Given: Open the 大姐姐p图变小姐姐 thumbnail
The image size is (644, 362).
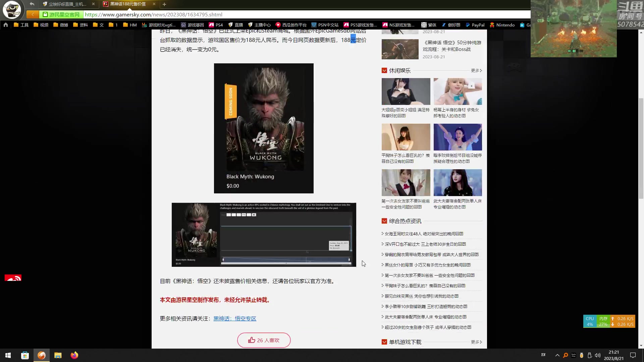Looking at the screenshot, I should tap(406, 92).
